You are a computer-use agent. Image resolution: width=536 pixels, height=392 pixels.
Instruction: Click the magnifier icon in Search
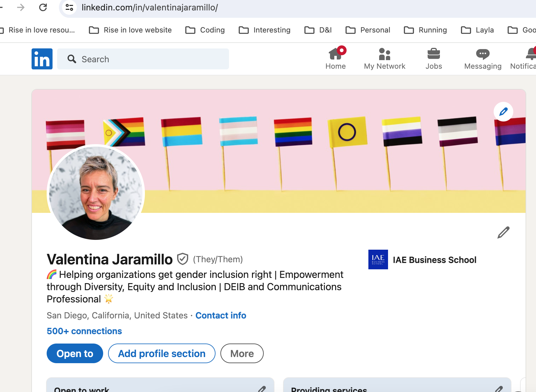[72, 59]
